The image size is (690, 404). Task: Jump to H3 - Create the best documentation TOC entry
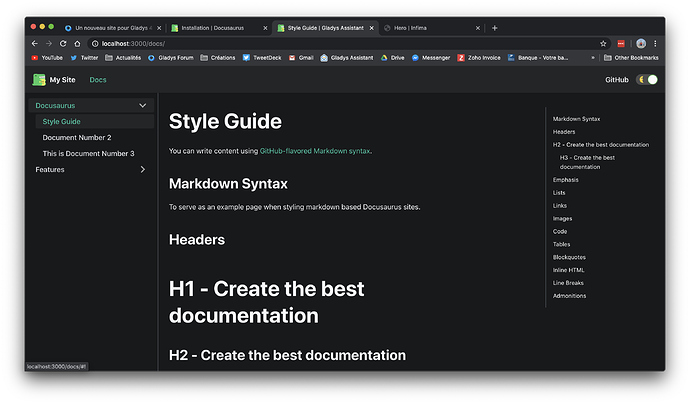click(x=587, y=162)
